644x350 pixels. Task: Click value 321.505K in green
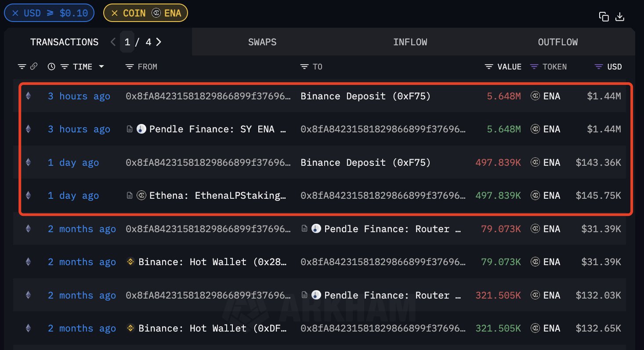click(498, 328)
